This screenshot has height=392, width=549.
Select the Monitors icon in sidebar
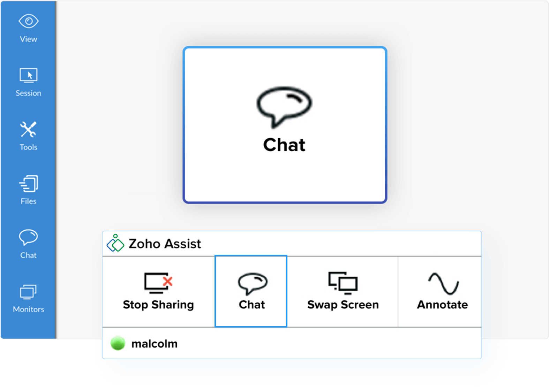(28, 292)
